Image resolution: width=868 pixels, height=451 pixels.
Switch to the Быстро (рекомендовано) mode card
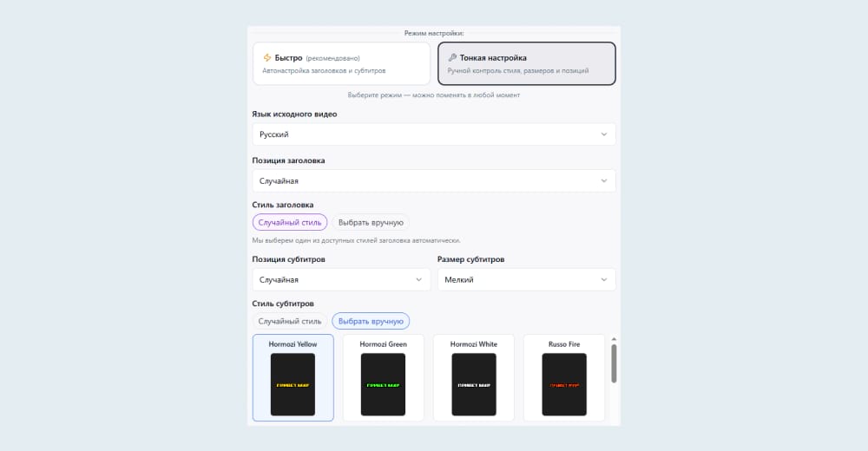pyautogui.click(x=341, y=63)
